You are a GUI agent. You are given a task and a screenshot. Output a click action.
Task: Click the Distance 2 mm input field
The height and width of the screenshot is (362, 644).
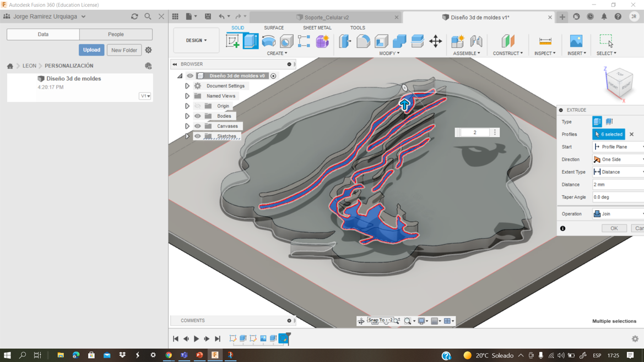(x=618, y=184)
